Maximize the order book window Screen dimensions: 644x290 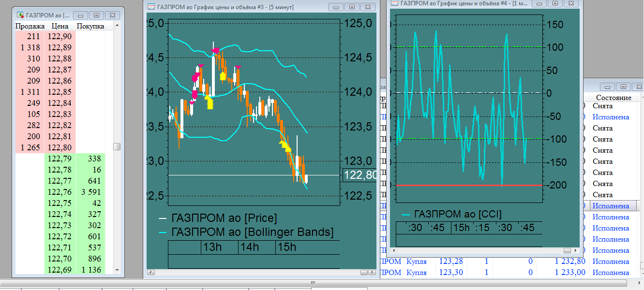(97, 15)
